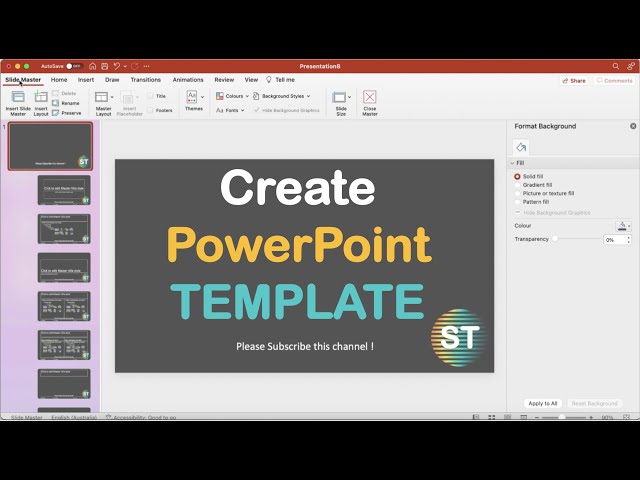
Task: Toggle the AutoSave switch
Action: (x=74, y=66)
